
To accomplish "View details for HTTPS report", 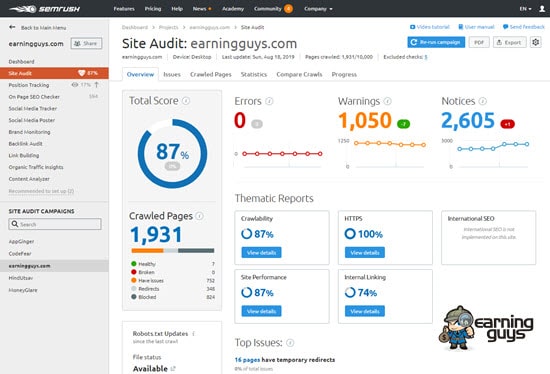I will 365,253.
